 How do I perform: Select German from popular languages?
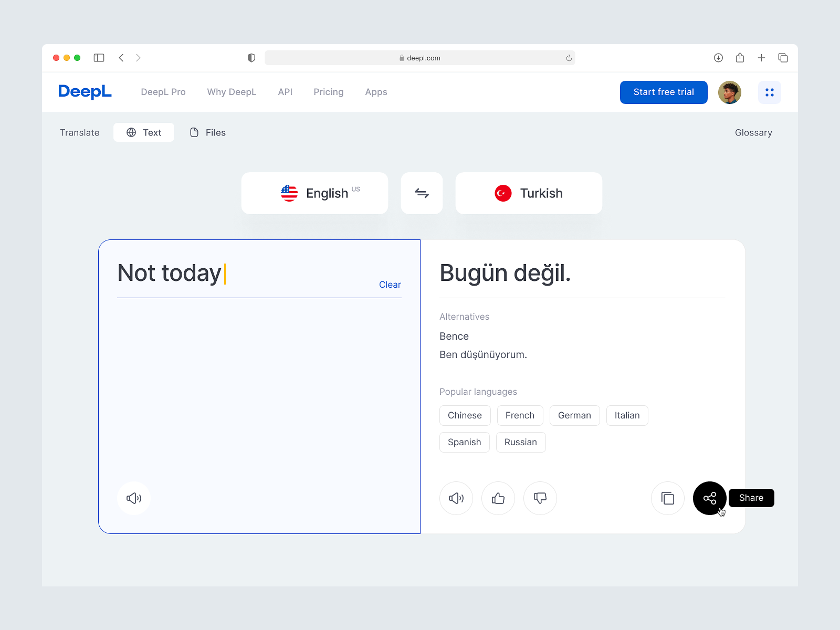point(574,415)
